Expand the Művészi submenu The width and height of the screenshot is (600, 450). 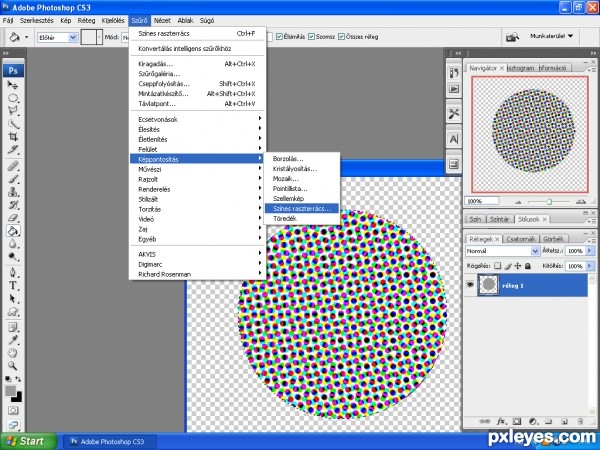(x=197, y=169)
